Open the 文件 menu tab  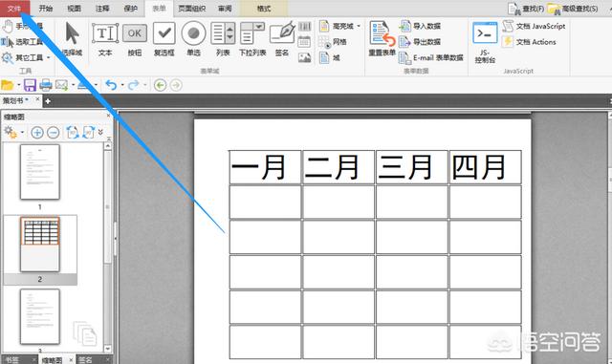click(x=15, y=9)
